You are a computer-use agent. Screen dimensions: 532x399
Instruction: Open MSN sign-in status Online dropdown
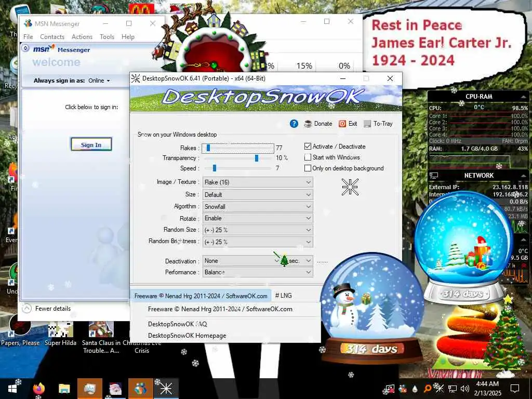pos(99,81)
